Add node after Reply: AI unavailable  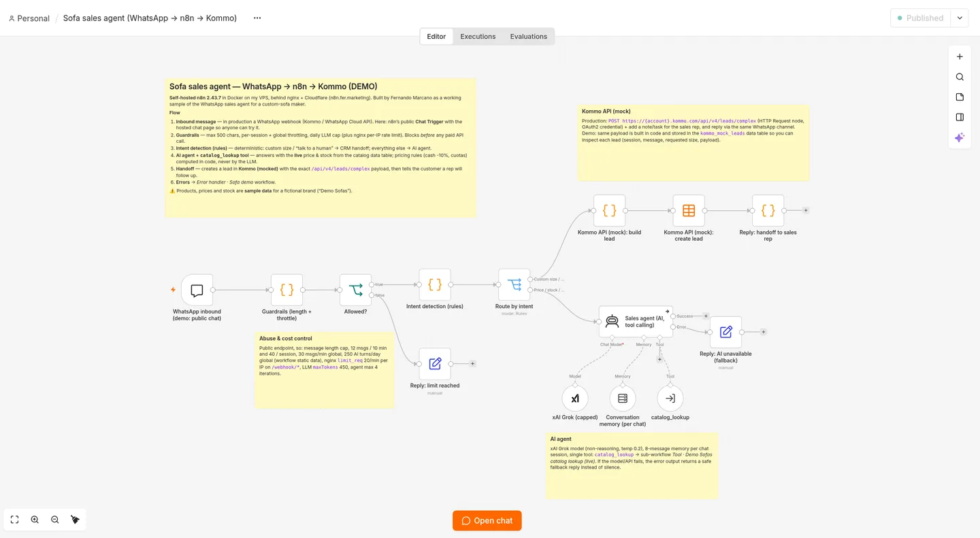[x=764, y=332]
